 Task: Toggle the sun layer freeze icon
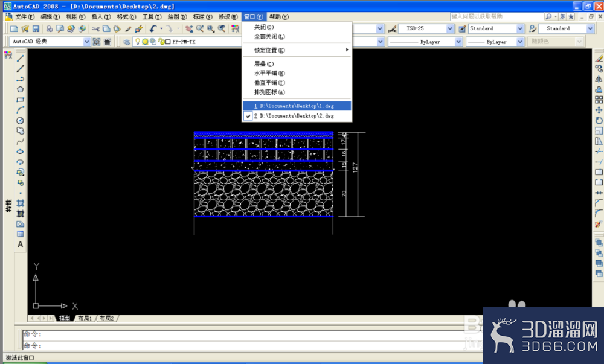[145, 42]
